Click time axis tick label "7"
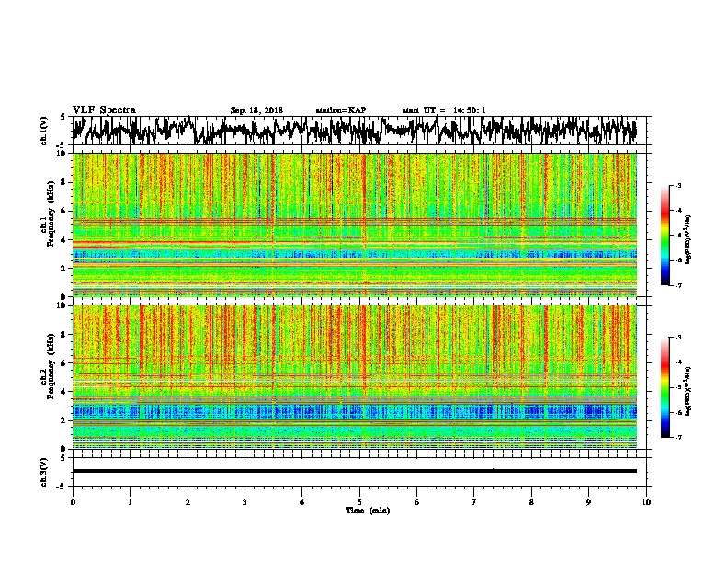Screen dimensions: 728x563 tap(474, 502)
